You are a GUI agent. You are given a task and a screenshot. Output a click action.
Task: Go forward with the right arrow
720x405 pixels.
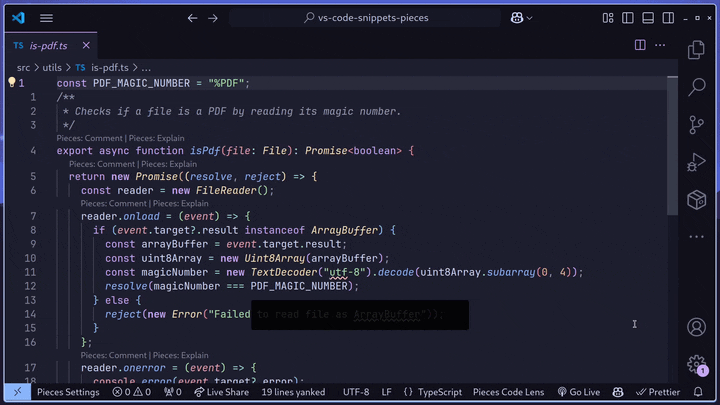(213, 18)
